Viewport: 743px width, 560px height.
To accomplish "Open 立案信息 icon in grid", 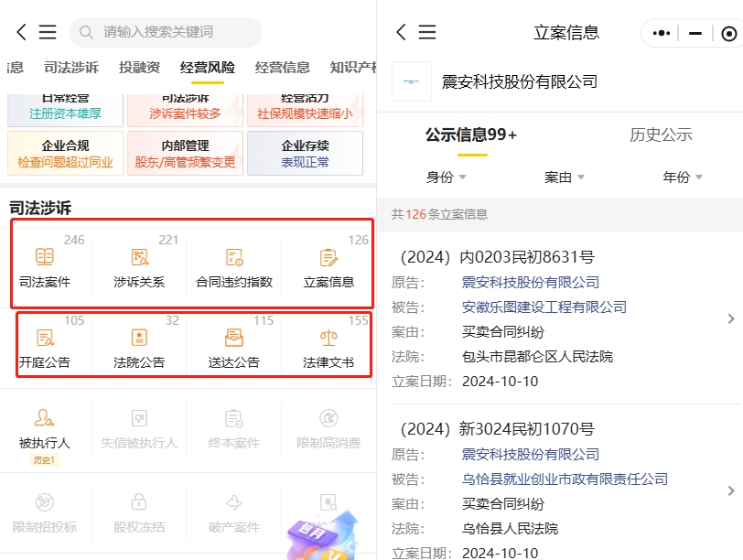I will pos(328,257).
